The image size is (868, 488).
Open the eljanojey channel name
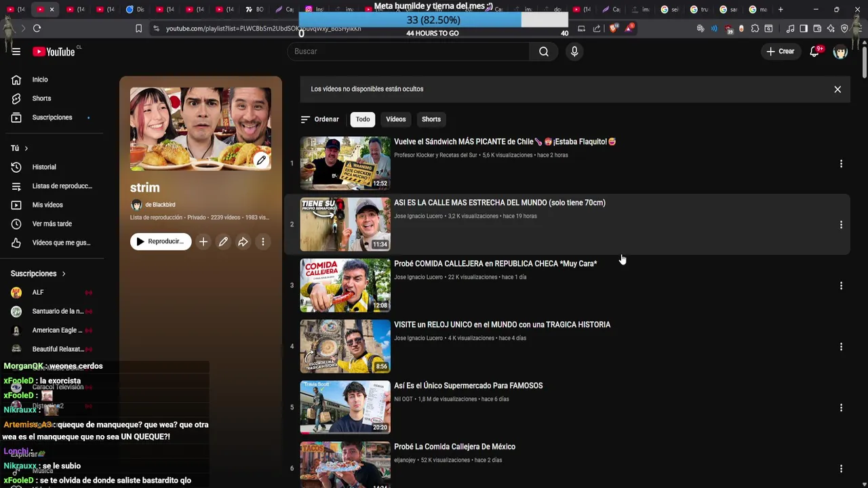coord(405,460)
